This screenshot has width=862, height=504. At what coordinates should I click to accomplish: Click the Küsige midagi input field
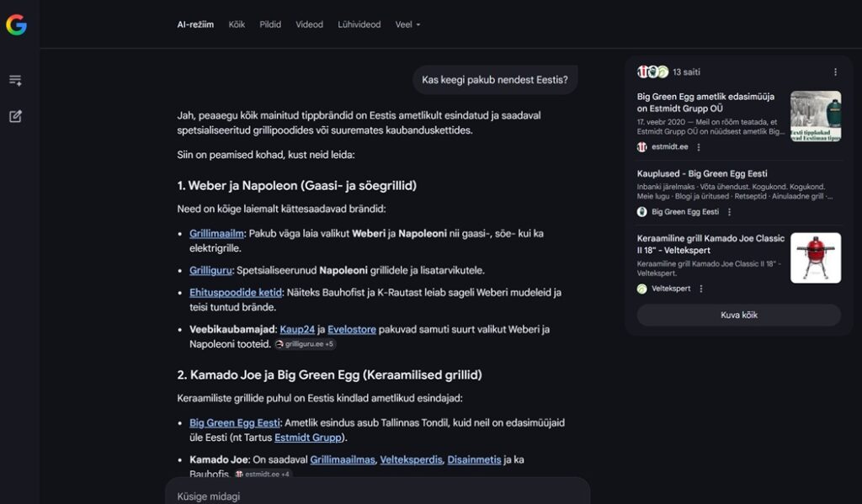[x=337, y=496]
